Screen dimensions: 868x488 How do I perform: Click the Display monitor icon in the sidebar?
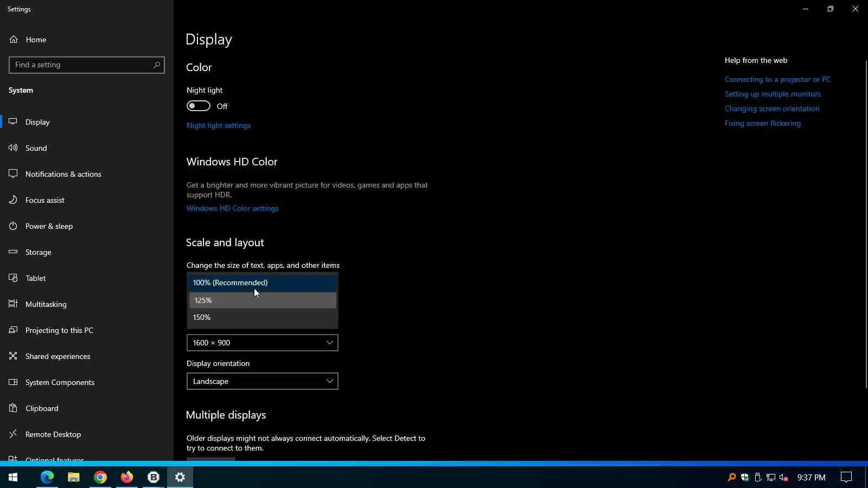pos(13,122)
